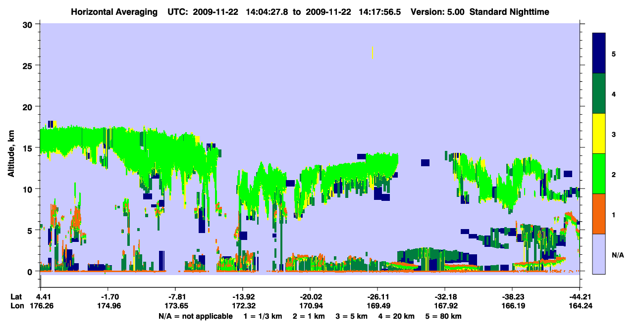
Task: Click the y-axis tick label 20
Action: click(29, 106)
